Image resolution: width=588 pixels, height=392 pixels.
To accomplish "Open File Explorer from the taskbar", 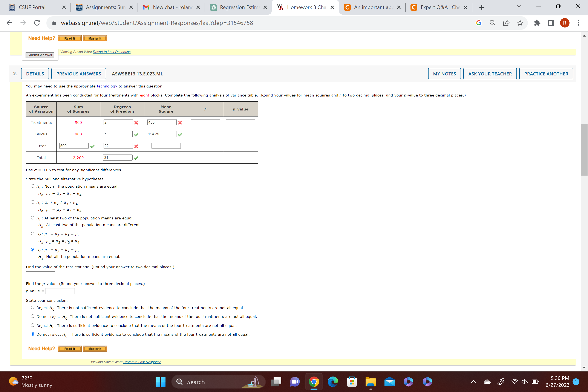I will coord(371,382).
